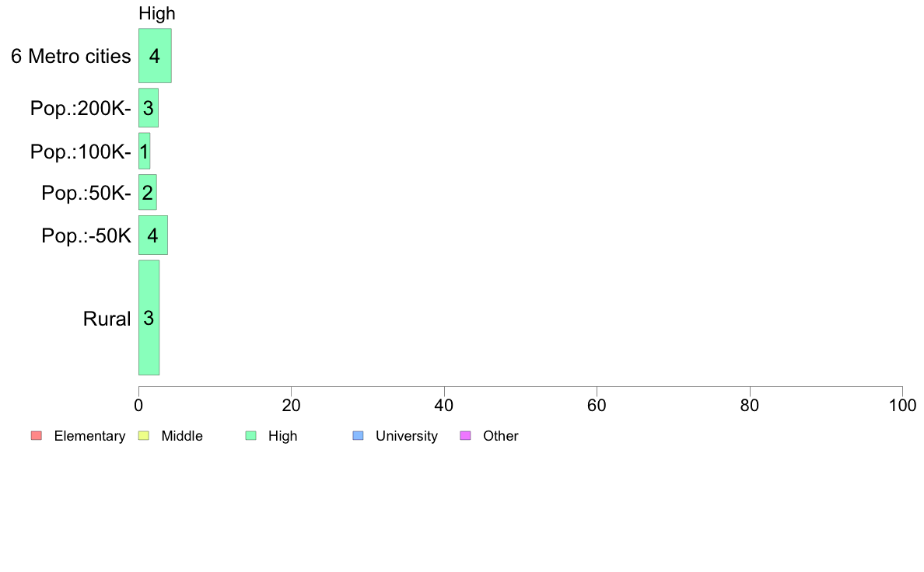This screenshot has width=924, height=572.
Task: Click the High column header label
Action: pos(157,13)
